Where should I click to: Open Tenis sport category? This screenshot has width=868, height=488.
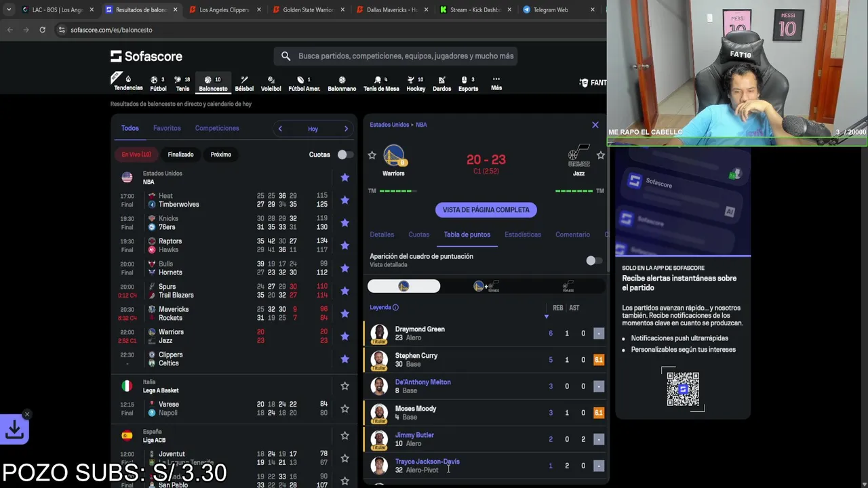182,83
